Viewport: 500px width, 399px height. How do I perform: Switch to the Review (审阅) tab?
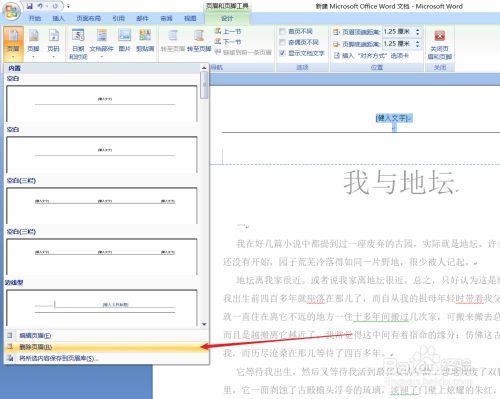coord(166,18)
